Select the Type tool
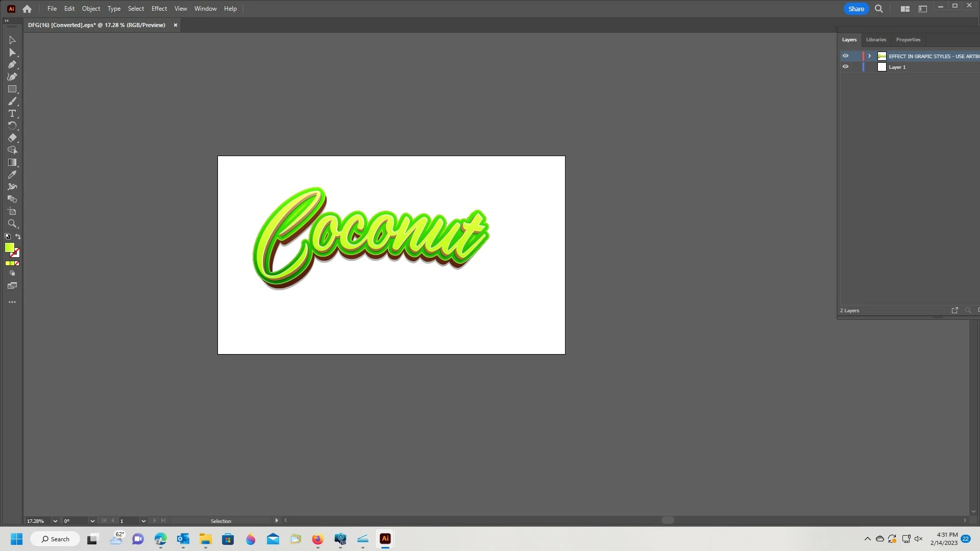Viewport: 980px width, 551px height. coord(12,114)
